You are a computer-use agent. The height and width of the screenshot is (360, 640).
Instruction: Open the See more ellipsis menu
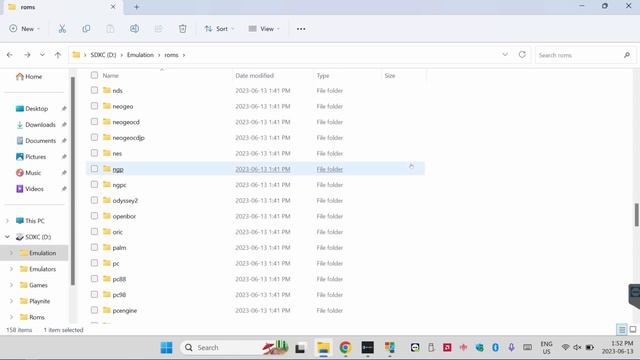(x=301, y=29)
